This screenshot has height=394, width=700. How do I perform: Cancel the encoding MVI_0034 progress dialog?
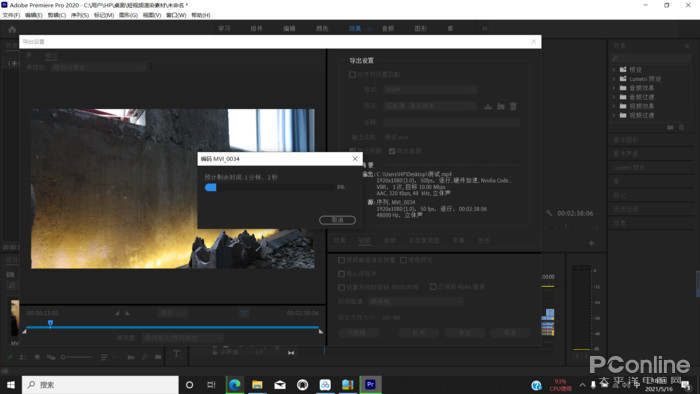(x=338, y=220)
